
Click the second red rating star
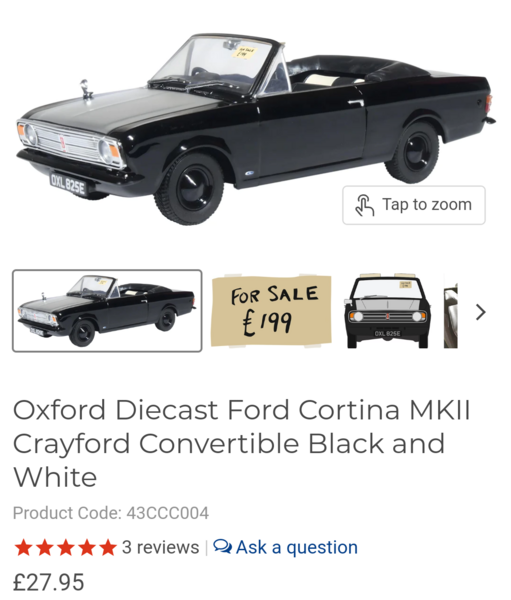44,547
